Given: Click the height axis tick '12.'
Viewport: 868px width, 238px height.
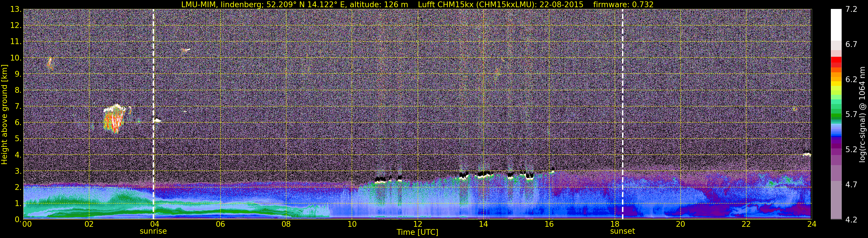Looking at the screenshot, I should click(16, 25).
